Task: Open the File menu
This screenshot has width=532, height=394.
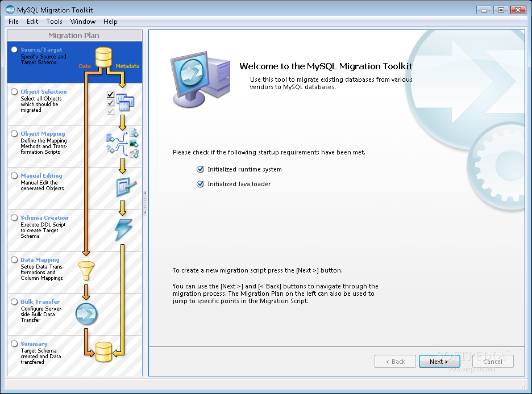Action: coord(14,22)
